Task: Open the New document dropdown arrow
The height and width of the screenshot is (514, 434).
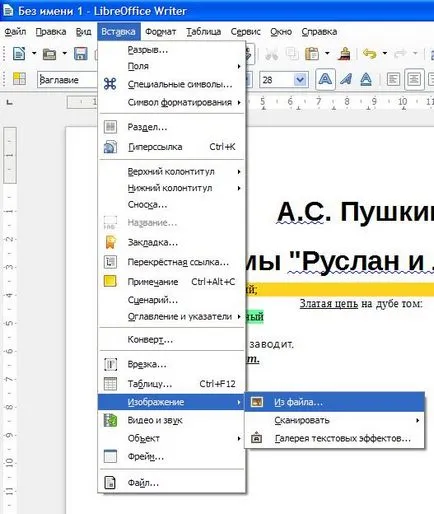Action: tap(34, 53)
